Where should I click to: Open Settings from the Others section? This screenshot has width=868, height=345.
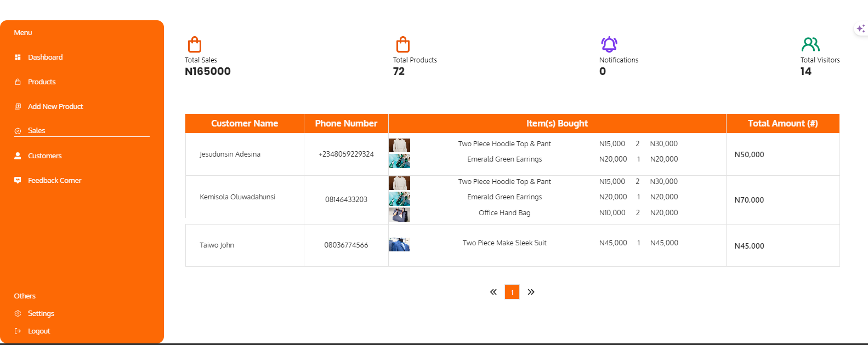pyautogui.click(x=41, y=313)
